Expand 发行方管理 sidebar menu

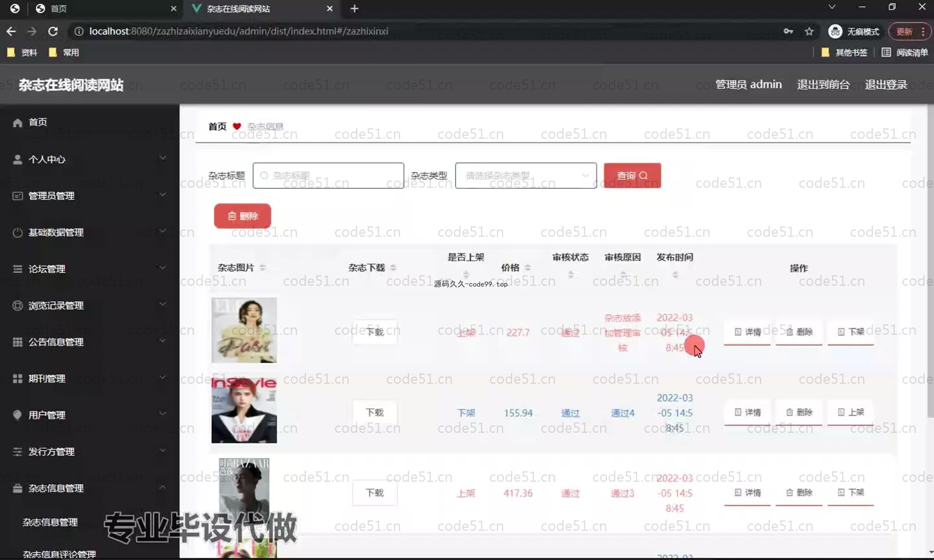(90, 451)
